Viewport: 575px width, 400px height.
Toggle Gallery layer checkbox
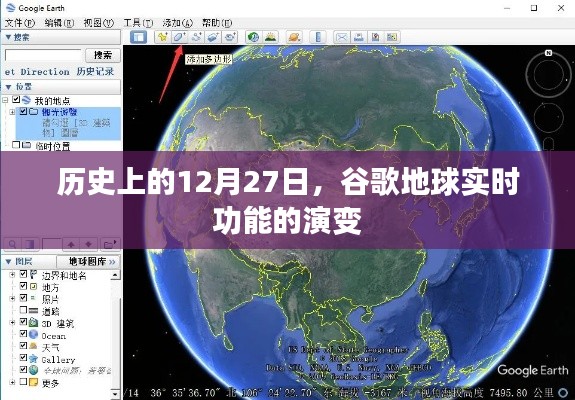[23, 357]
